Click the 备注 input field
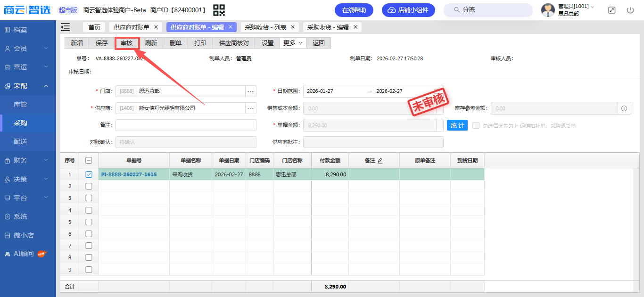 [186, 125]
